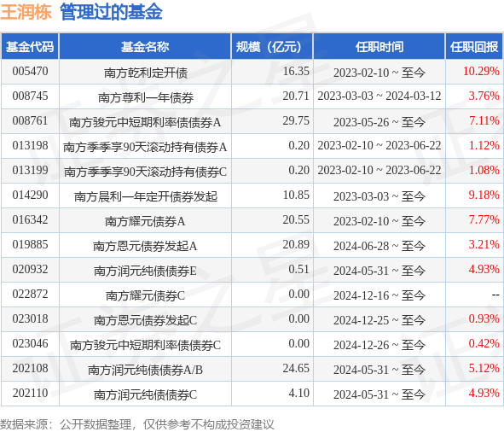The height and width of the screenshot is (432, 504).
Task: Click return value 0.42%
Action: (484, 344)
